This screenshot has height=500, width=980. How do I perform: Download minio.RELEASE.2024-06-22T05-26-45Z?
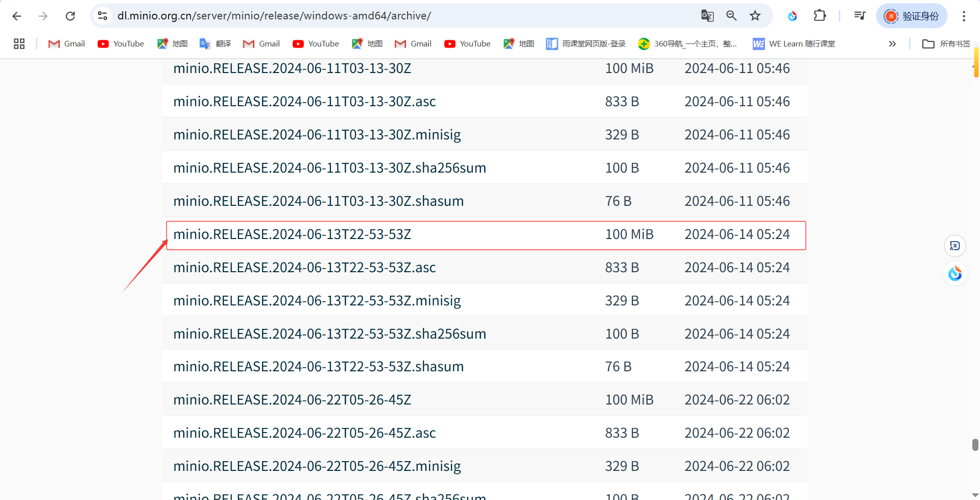pos(292,400)
